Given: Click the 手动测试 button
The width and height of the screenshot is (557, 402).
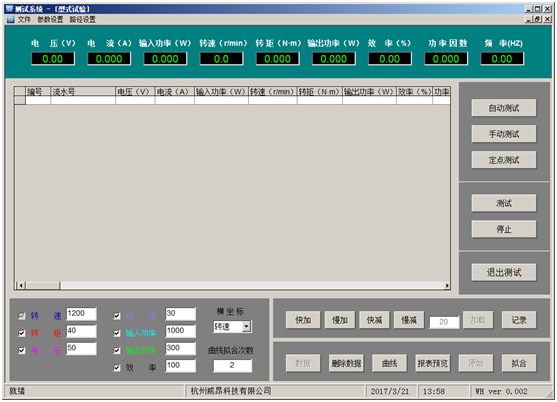Looking at the screenshot, I should (x=504, y=134).
